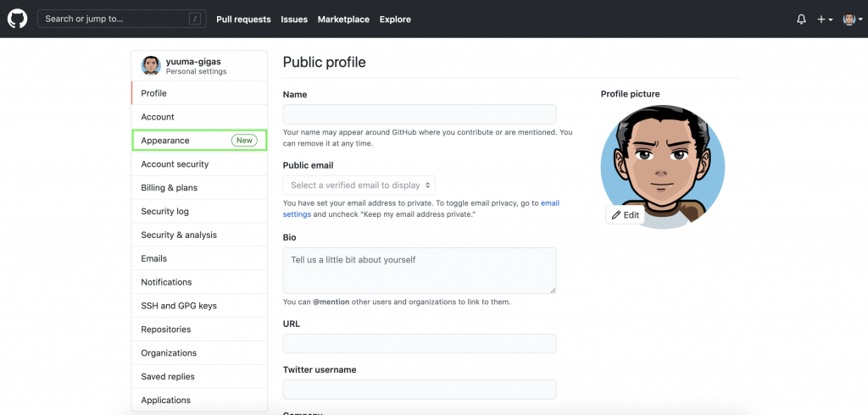Open Marketplace in top navigation
The width and height of the screenshot is (868, 415).
343,19
